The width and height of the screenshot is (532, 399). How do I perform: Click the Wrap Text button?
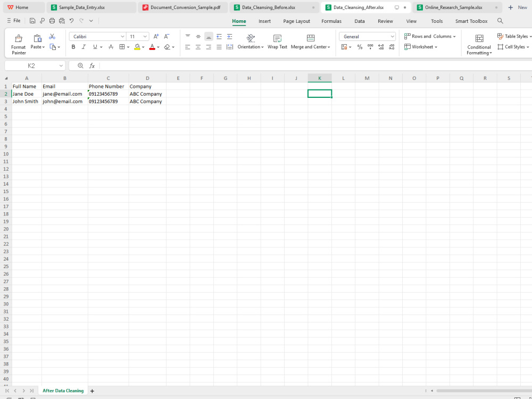277,41
